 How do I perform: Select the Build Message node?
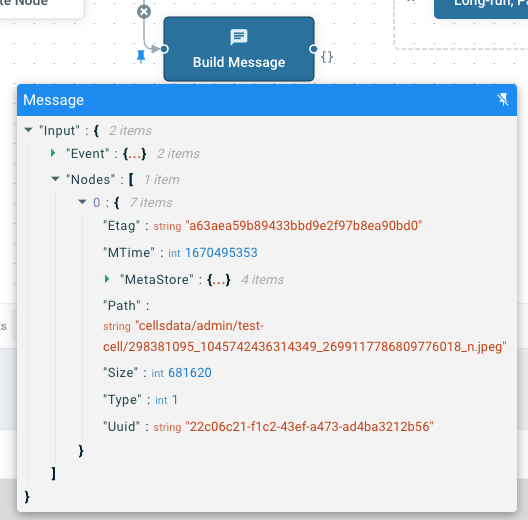click(x=239, y=49)
